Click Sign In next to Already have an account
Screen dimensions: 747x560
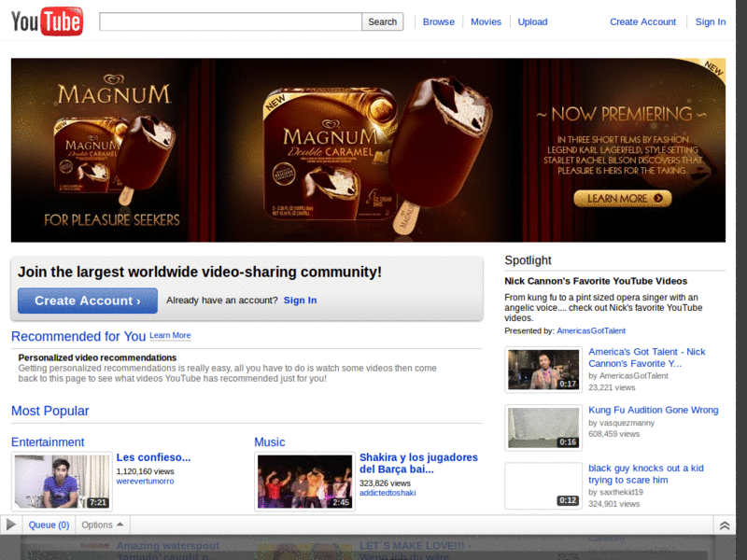[x=300, y=300]
